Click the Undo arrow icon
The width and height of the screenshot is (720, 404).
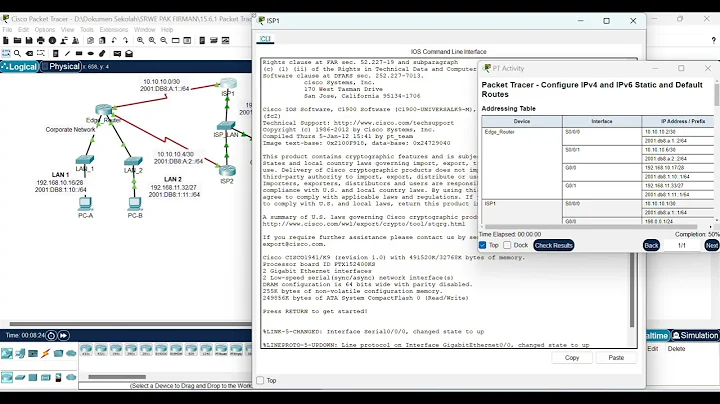tap(114, 40)
